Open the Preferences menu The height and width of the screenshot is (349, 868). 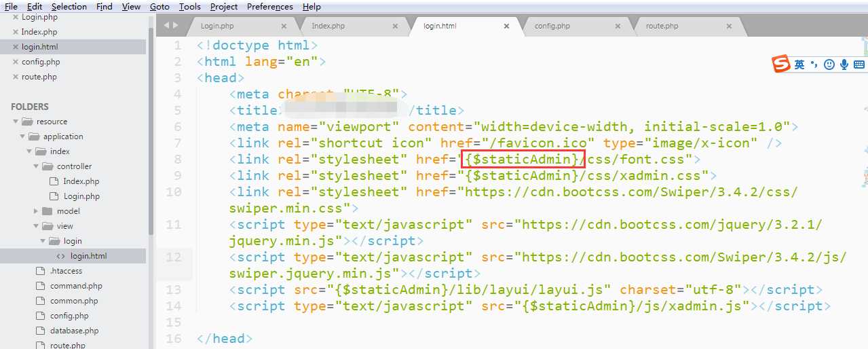point(270,6)
